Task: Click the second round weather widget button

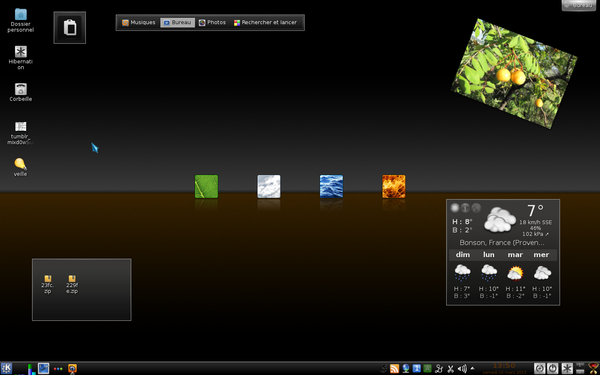Action: [465, 208]
